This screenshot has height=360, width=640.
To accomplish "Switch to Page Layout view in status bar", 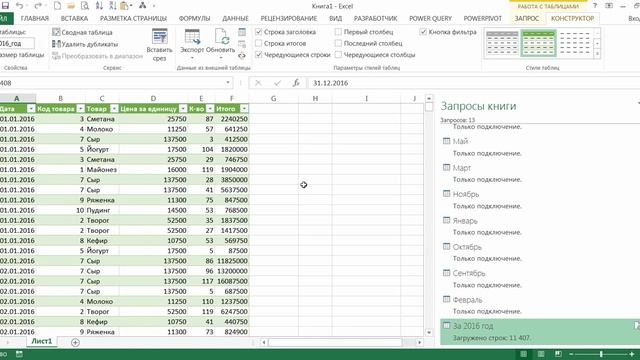I will tap(541, 354).
